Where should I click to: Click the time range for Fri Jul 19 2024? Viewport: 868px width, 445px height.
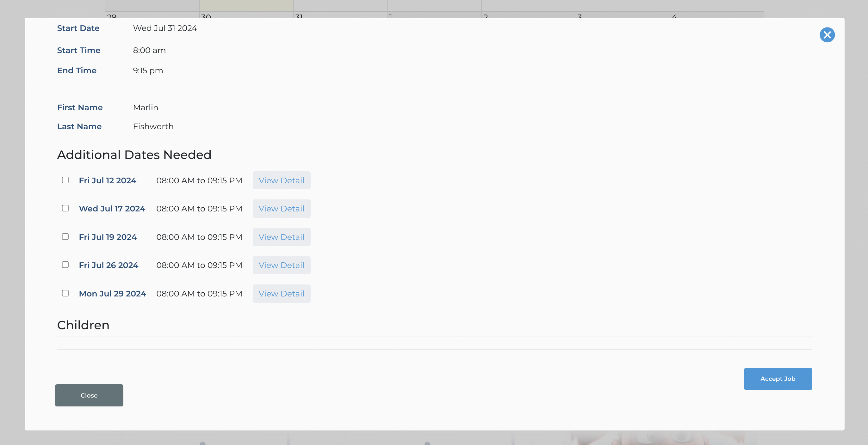click(199, 237)
